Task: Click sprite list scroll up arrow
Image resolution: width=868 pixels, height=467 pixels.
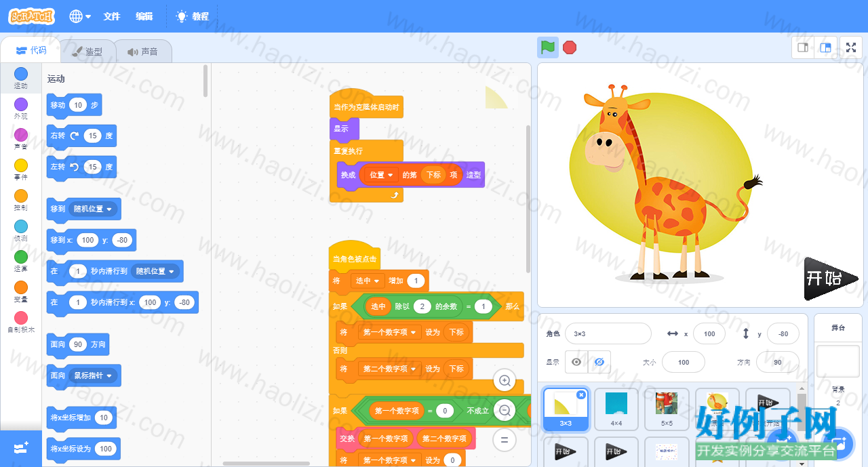Action: pyautogui.click(x=802, y=388)
